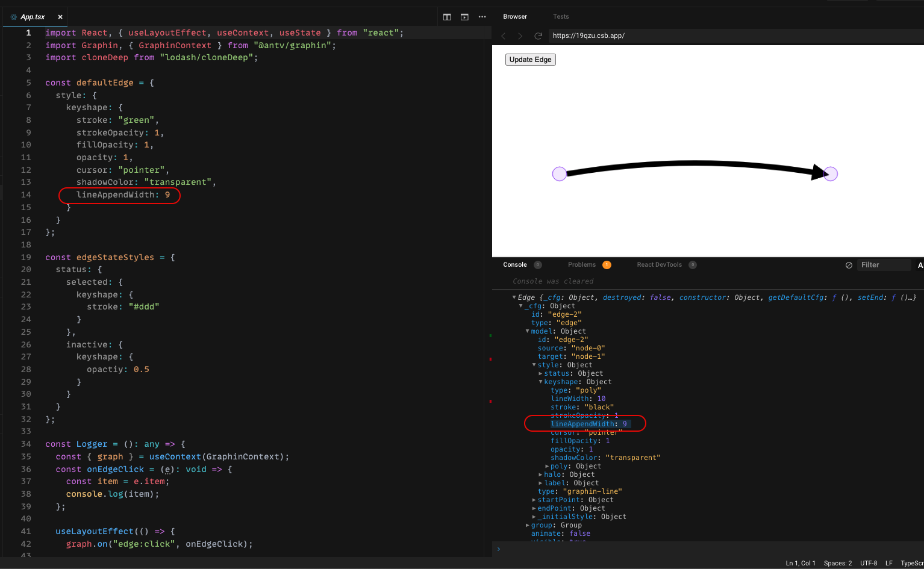
Task: Expand the status object node
Action: pos(541,373)
